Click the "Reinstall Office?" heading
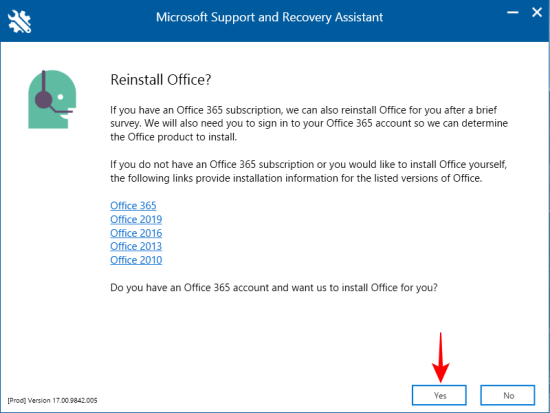 pos(161,80)
